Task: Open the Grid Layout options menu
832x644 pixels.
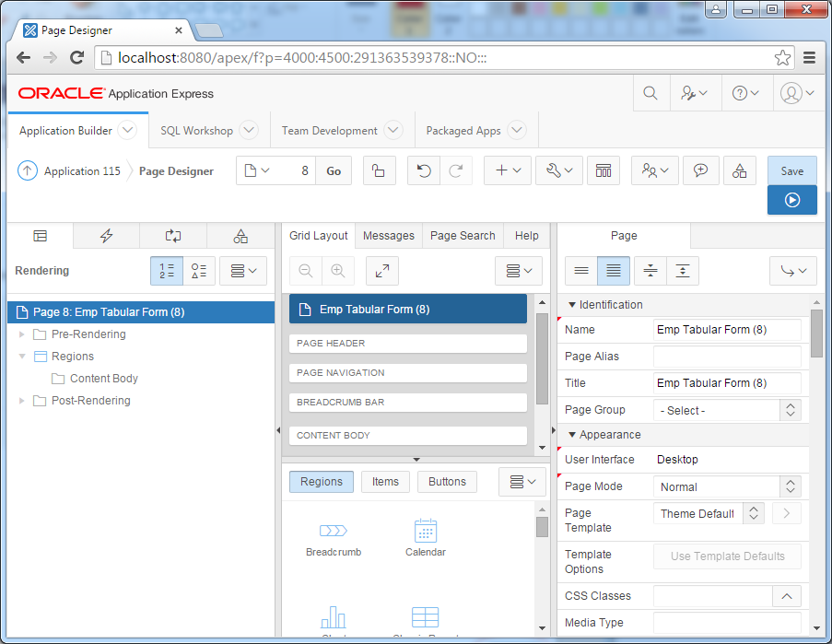Action: point(519,271)
